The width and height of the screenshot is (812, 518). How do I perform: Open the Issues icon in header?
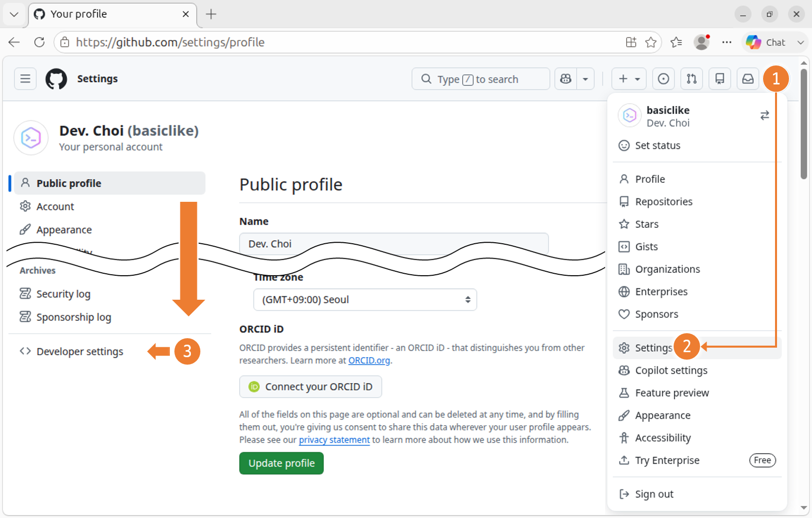click(664, 79)
